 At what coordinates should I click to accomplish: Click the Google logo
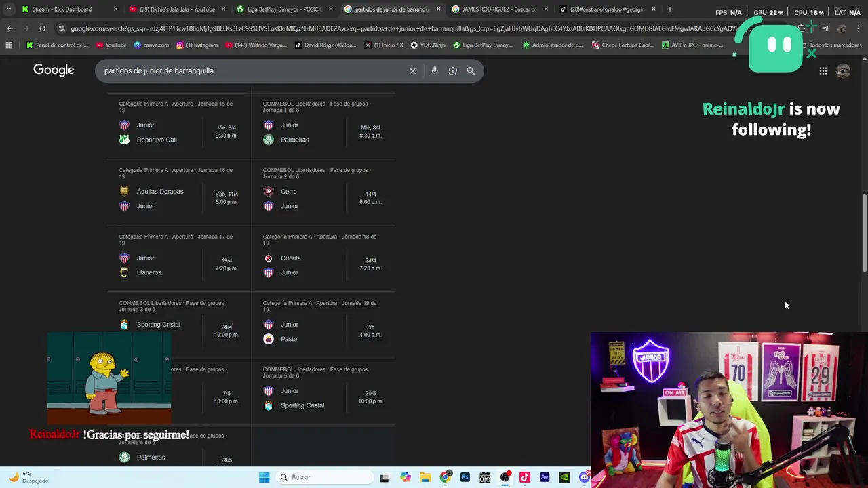click(x=54, y=70)
